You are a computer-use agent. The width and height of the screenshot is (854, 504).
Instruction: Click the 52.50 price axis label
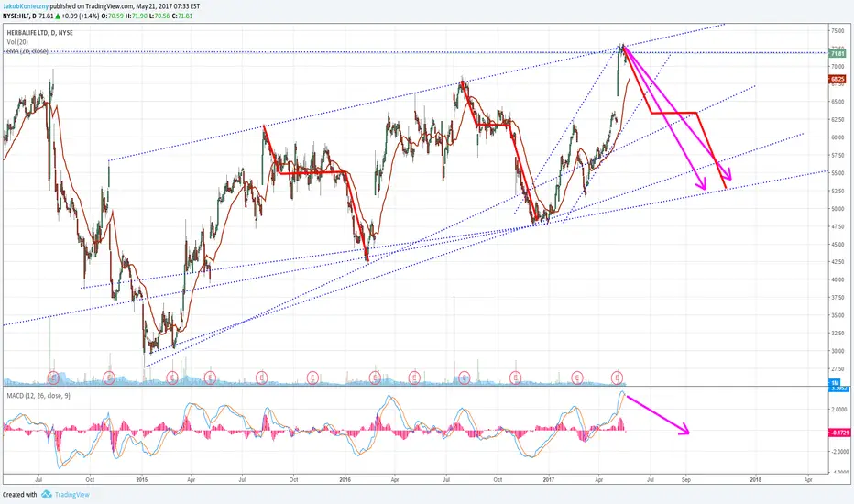(x=838, y=192)
